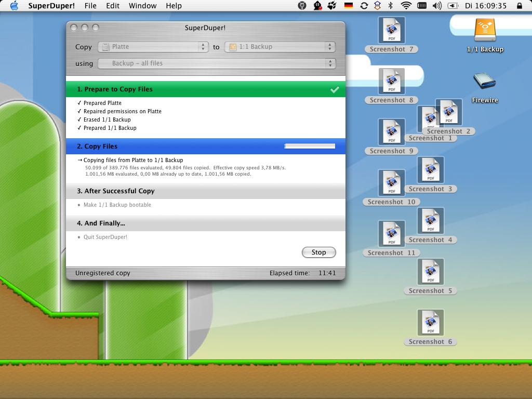The width and height of the screenshot is (532, 399).
Task: Select the Screenshot 3 PDF icon
Action: coord(431,170)
